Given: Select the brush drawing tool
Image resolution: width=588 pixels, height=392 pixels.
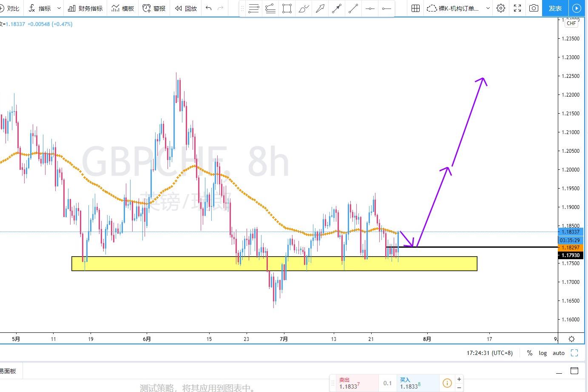Looking at the screenshot, I should (x=304, y=8).
